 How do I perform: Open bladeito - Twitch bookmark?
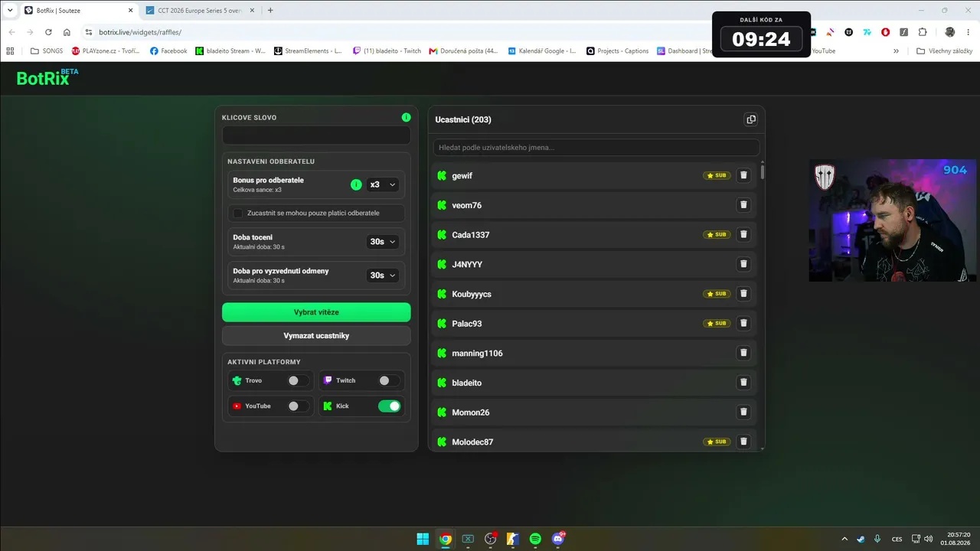387,51
